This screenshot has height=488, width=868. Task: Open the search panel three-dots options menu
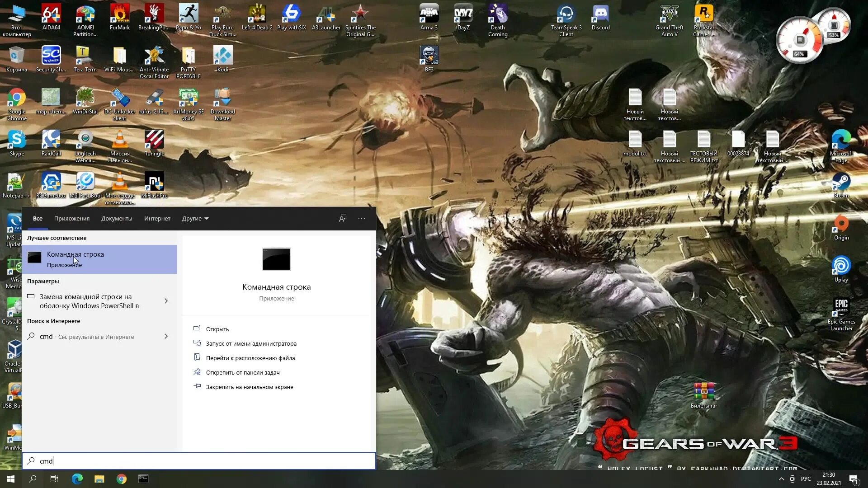pyautogui.click(x=362, y=218)
